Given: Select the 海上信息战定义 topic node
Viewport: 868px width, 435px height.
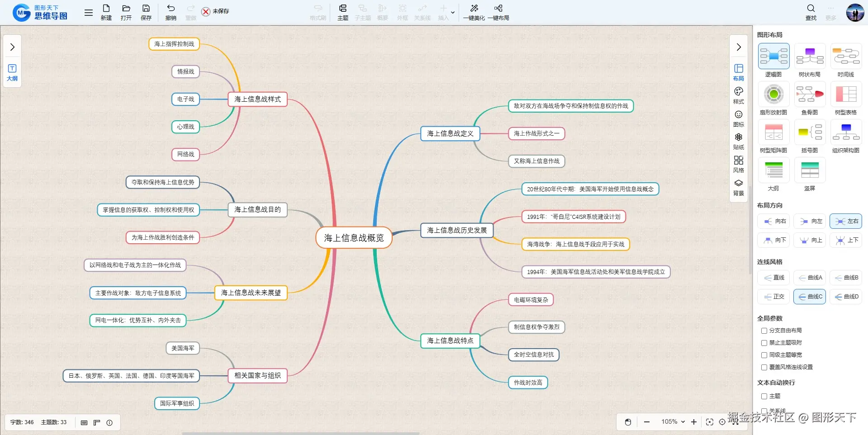Looking at the screenshot, I should (x=450, y=133).
